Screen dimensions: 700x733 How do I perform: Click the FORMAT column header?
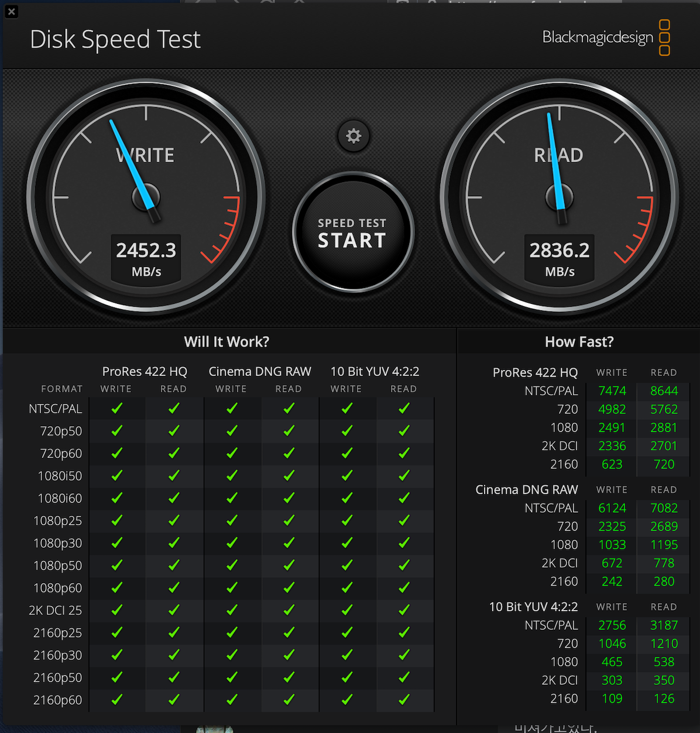coord(62,389)
